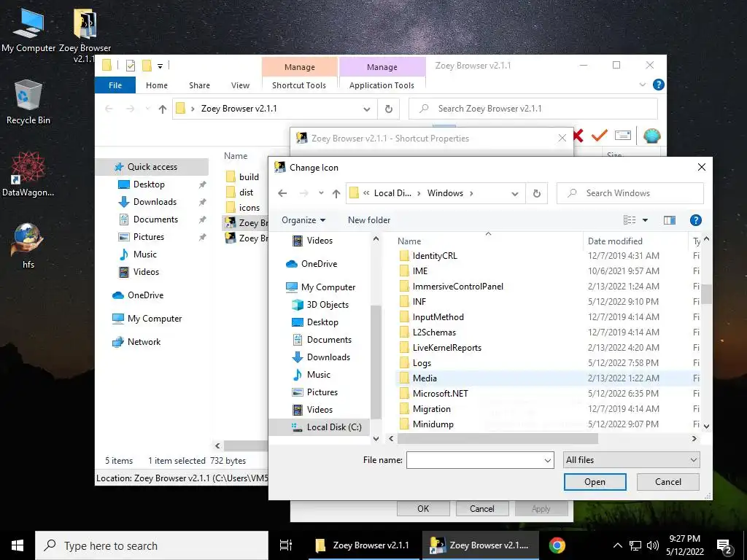Expand the Explorer ribbon chevron
Viewport: 747px width, 560px height.
(642, 85)
